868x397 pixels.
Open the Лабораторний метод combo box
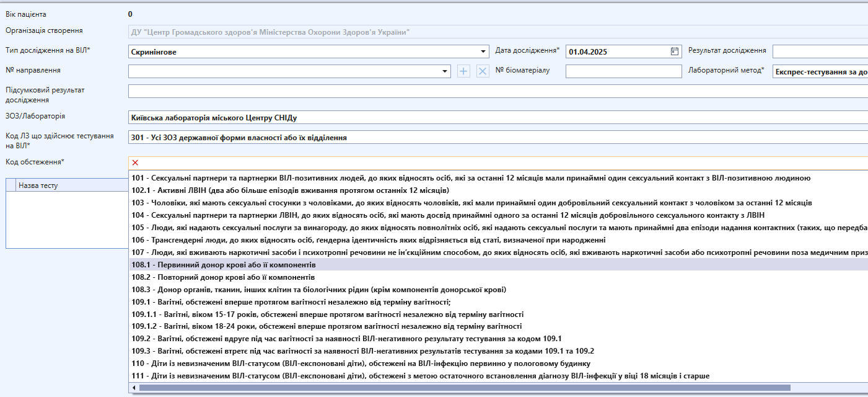[x=820, y=71]
